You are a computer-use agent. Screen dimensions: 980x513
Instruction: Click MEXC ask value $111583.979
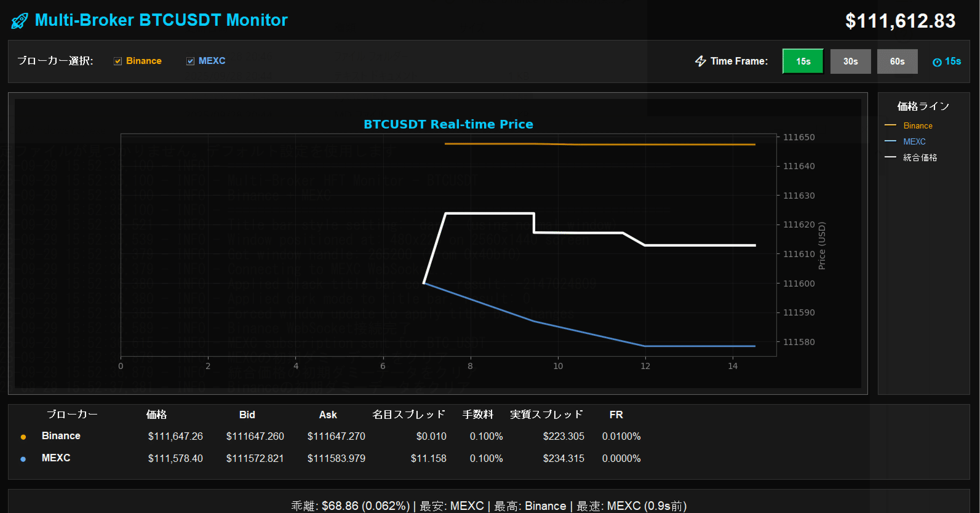pyautogui.click(x=337, y=458)
